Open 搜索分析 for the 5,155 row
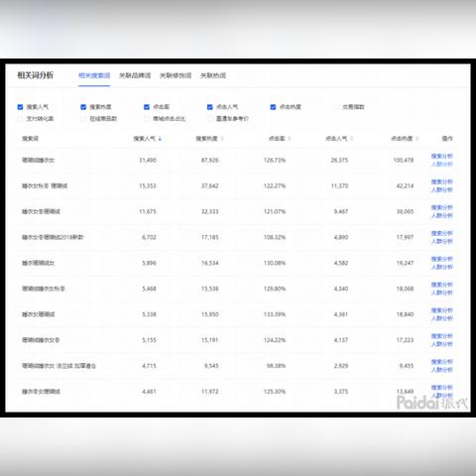 (x=441, y=336)
